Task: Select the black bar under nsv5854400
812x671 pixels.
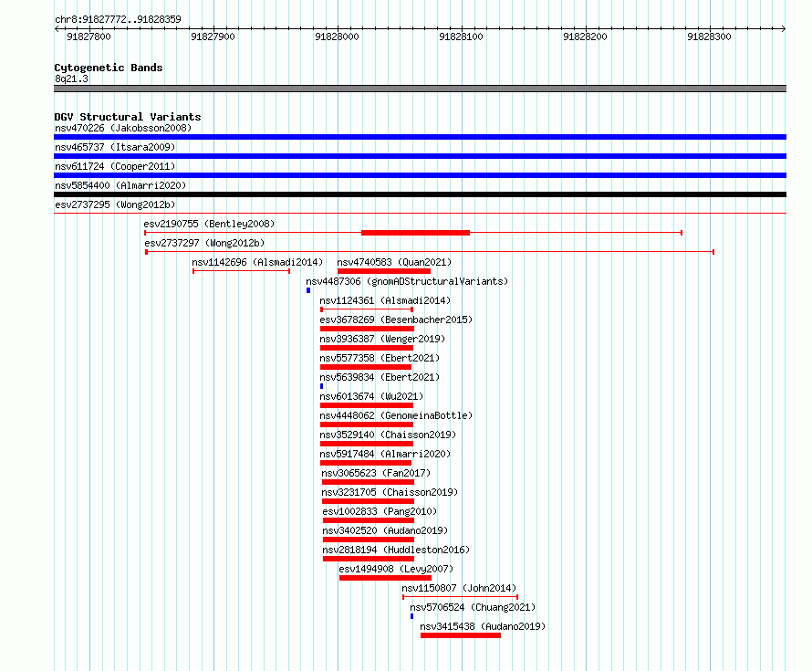Action: point(420,194)
